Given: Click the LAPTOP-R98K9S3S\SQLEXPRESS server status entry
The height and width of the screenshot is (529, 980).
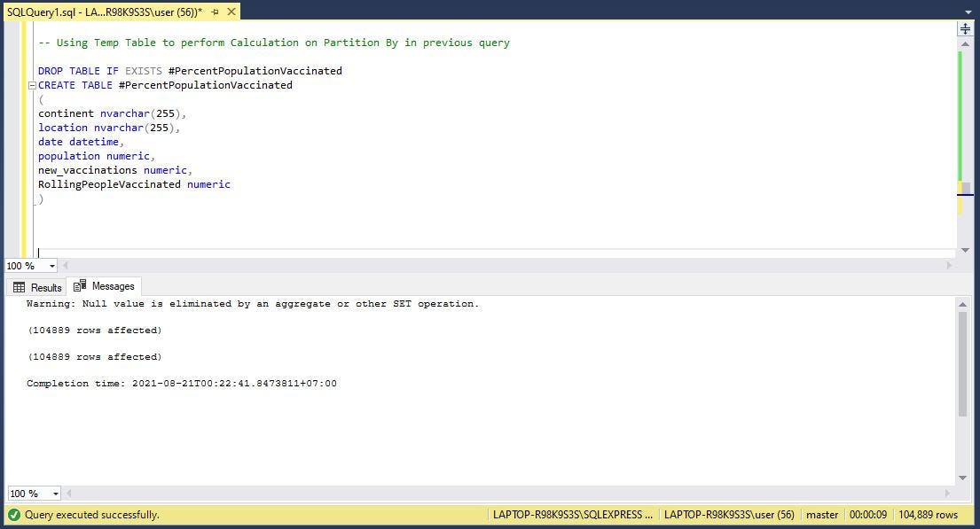Looking at the screenshot, I should [573, 515].
